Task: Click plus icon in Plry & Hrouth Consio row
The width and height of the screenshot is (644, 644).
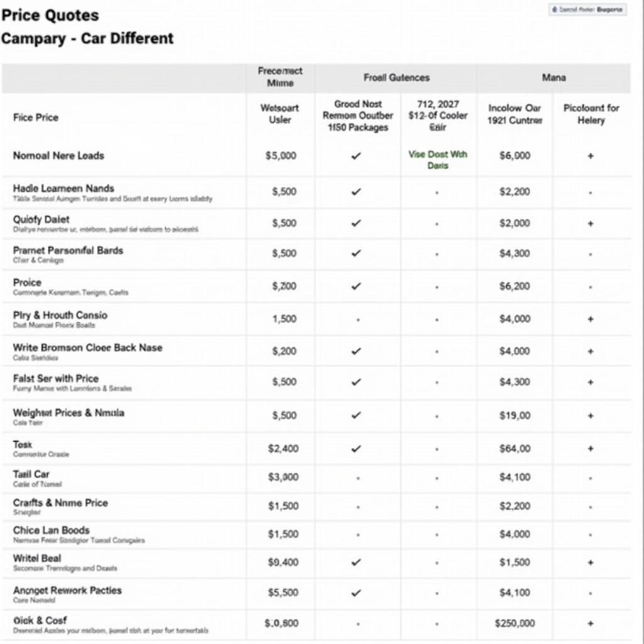Action: 591,319
